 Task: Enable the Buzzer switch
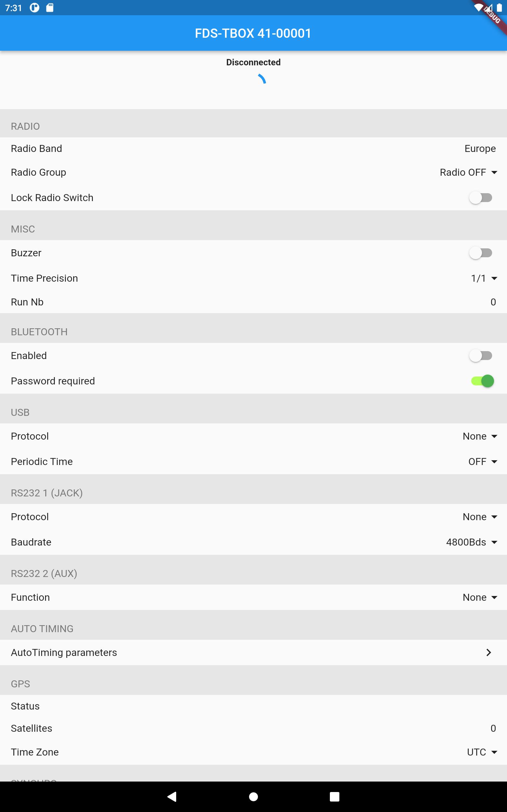(x=480, y=253)
